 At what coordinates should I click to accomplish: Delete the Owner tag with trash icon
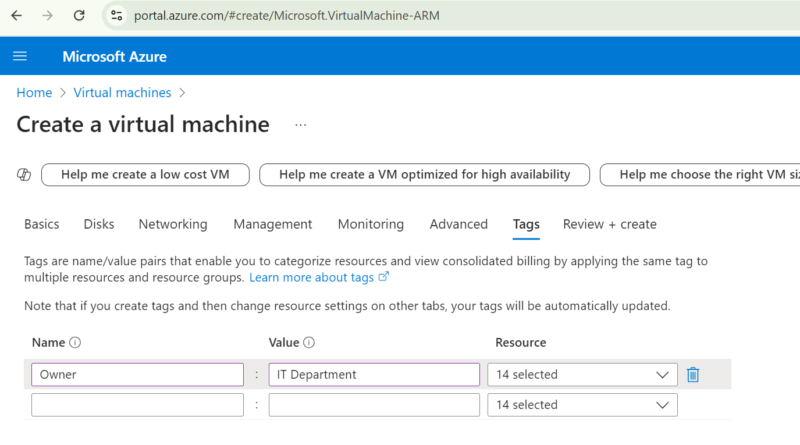click(693, 375)
